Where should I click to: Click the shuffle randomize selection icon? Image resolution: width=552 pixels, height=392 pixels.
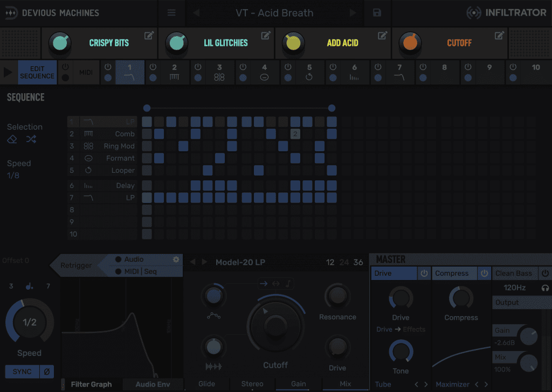(31, 139)
